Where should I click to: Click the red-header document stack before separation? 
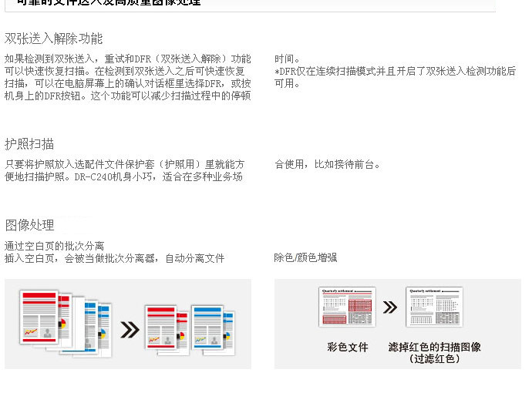tap(45, 319)
